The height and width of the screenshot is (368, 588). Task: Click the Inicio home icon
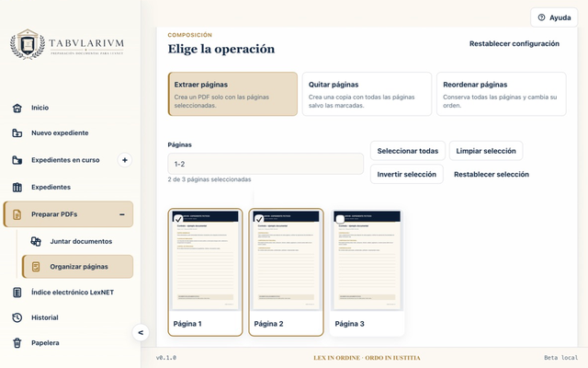tap(17, 108)
